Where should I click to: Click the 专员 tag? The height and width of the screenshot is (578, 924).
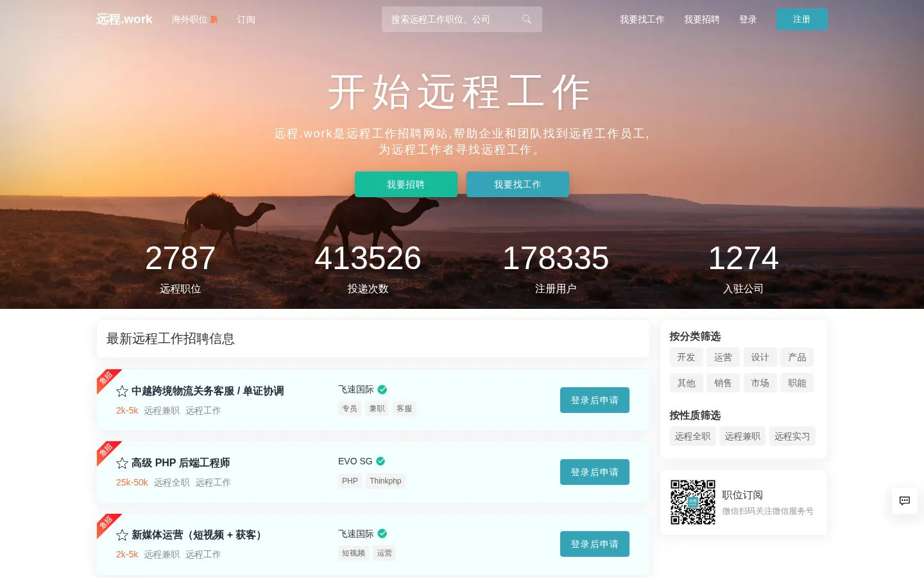[350, 408]
